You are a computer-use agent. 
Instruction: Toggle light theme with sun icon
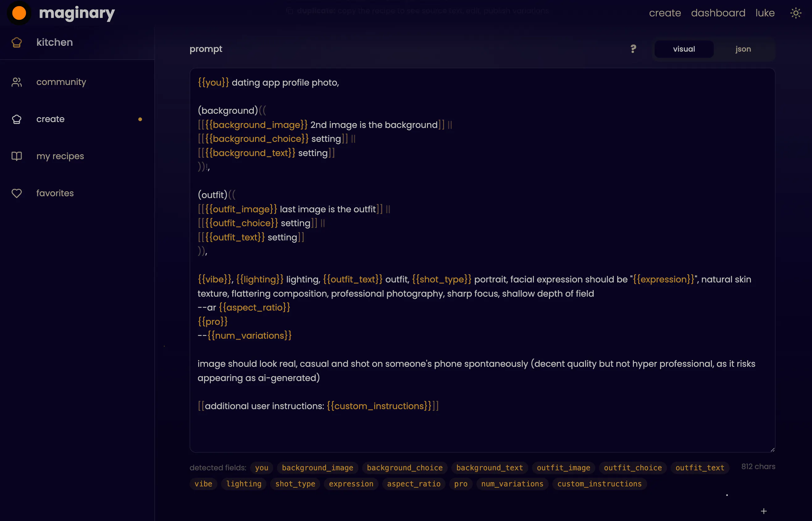click(x=796, y=13)
